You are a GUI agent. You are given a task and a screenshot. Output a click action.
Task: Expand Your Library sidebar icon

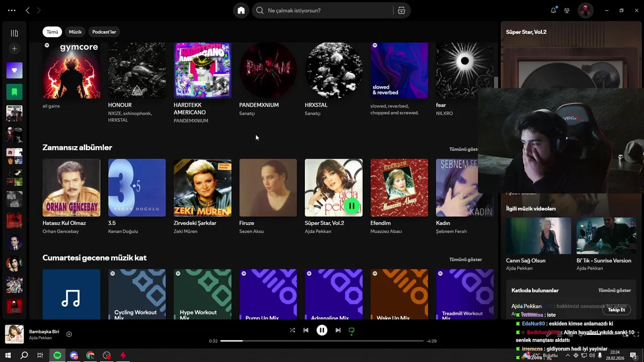tap(14, 33)
